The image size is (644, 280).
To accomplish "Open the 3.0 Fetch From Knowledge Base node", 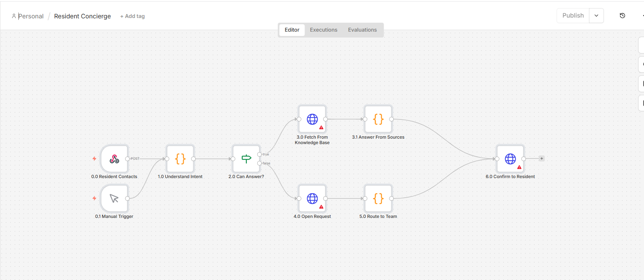I will [312, 119].
